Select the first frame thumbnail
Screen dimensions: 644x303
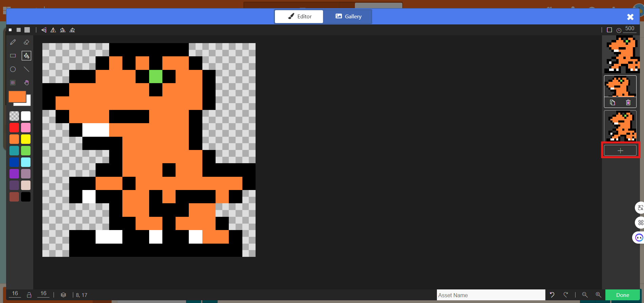pyautogui.click(x=622, y=55)
